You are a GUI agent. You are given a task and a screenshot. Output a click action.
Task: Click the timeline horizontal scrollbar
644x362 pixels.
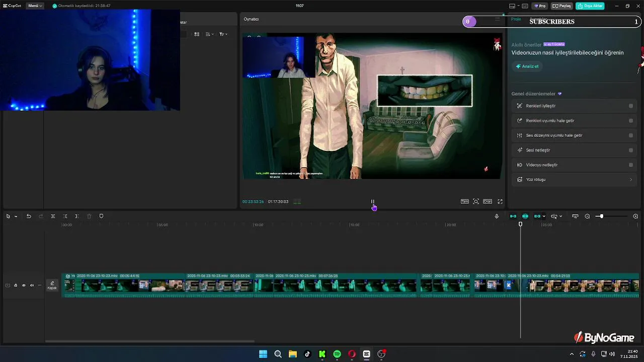(149, 341)
